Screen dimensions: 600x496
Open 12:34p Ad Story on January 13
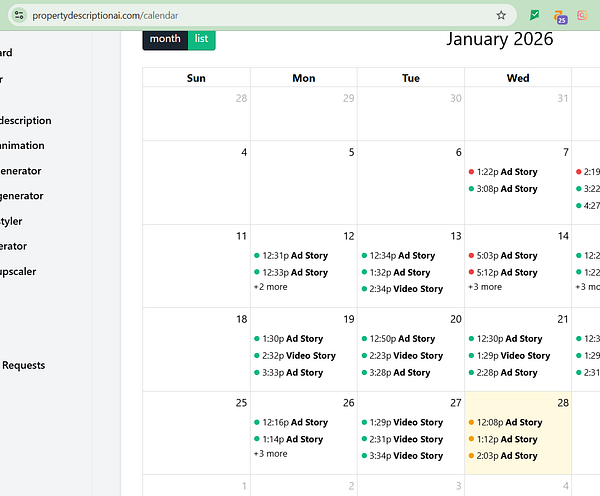(x=398, y=256)
